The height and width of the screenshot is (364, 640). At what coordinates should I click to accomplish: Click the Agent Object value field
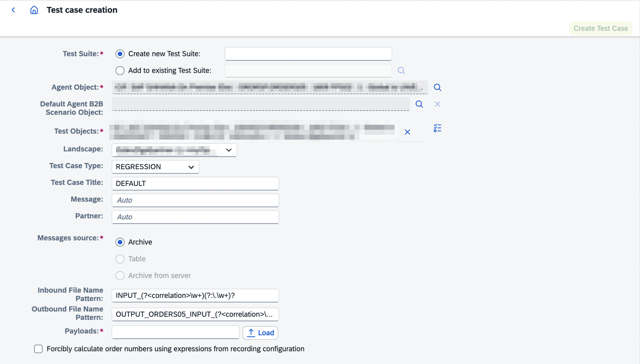[270, 87]
